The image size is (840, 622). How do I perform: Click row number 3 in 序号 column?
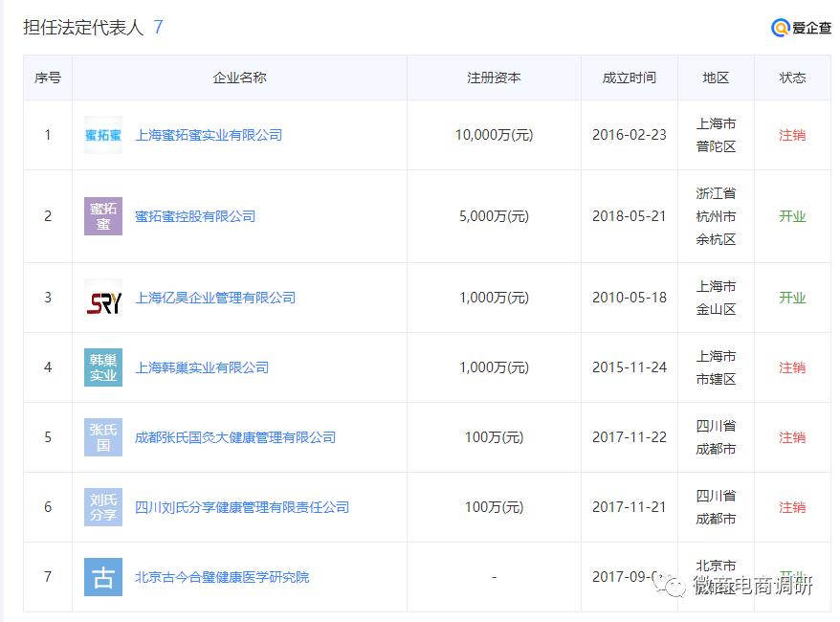tap(48, 298)
